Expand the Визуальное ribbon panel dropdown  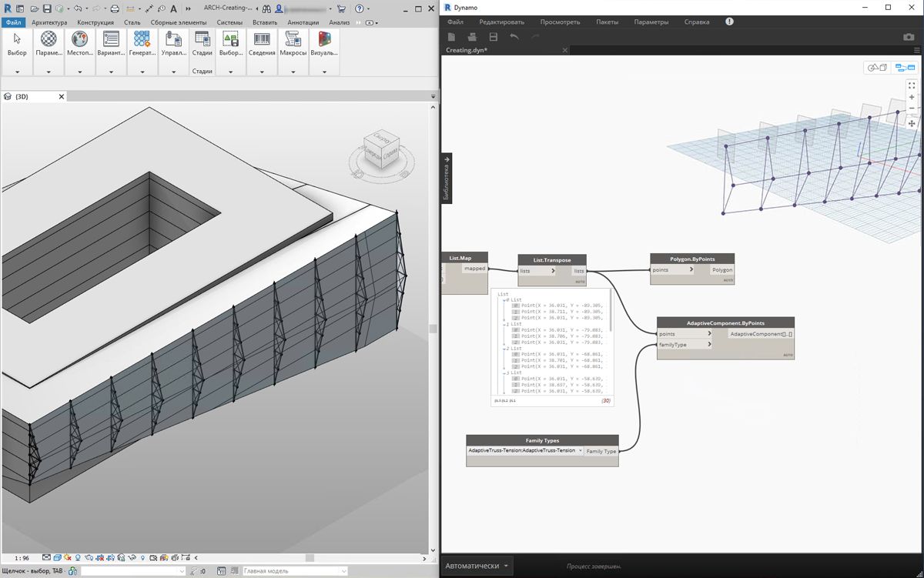click(x=324, y=72)
